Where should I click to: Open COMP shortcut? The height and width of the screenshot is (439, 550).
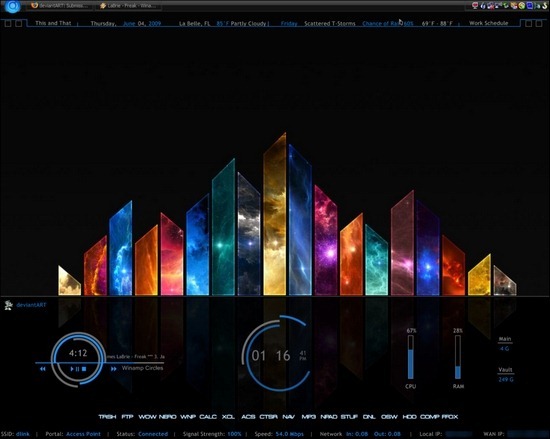pos(430,417)
